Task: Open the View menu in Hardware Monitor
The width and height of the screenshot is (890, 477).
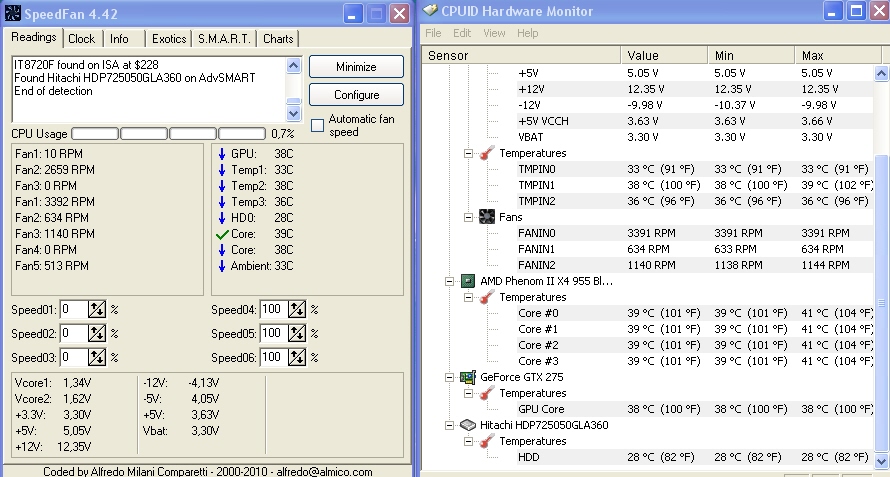Action: pyautogui.click(x=494, y=33)
